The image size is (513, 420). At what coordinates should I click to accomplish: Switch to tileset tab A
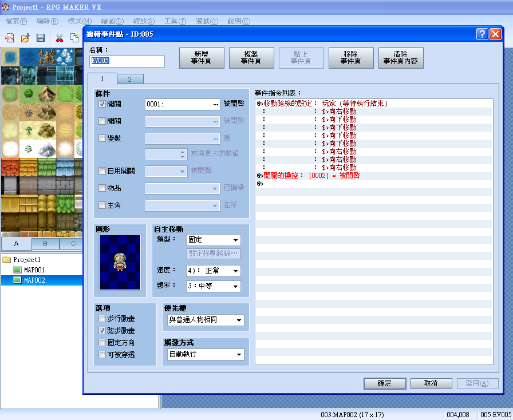17,243
